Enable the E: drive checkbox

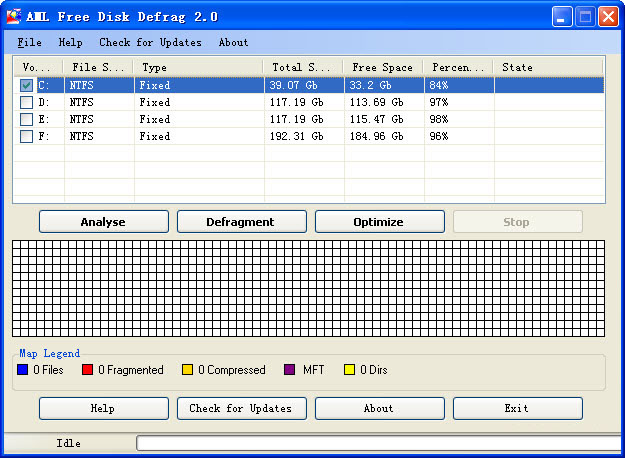coord(26,120)
